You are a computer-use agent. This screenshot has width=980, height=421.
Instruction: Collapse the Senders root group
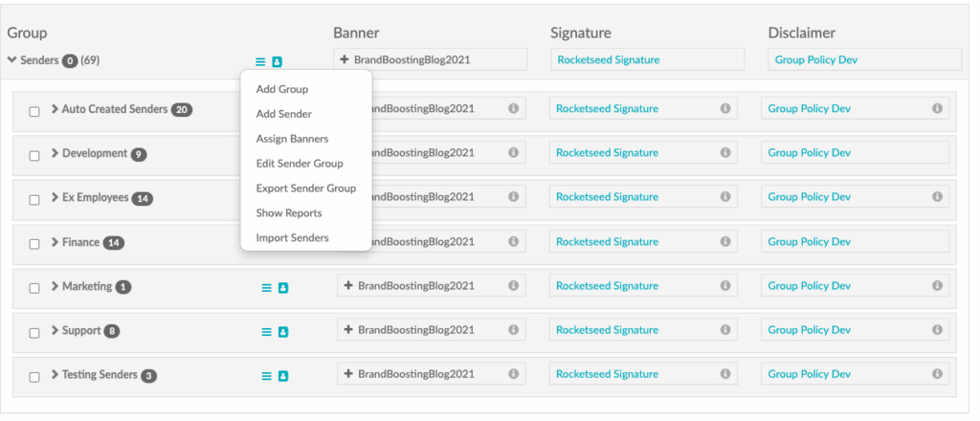(11, 60)
